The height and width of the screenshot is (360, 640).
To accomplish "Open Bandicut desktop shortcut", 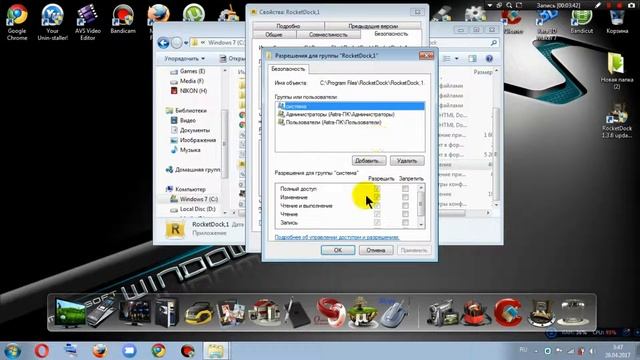I will pyautogui.click(x=582, y=20).
